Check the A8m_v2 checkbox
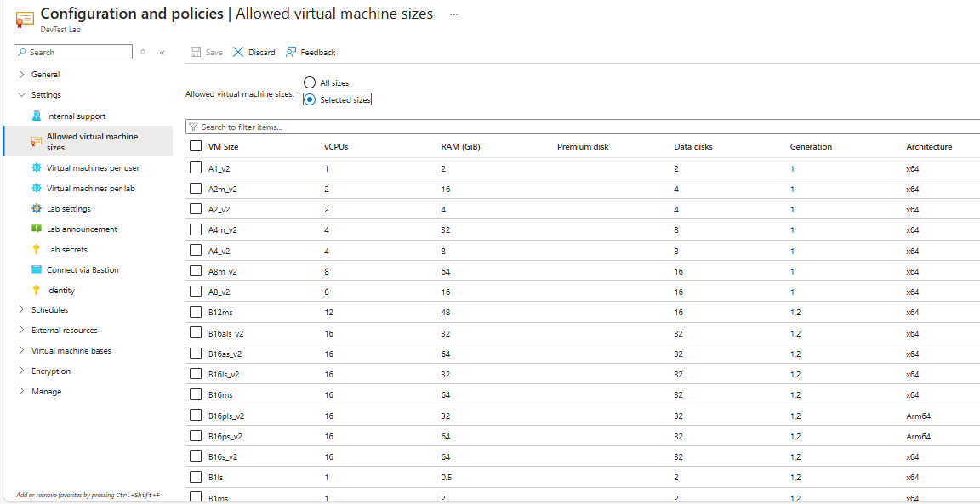 coord(196,271)
